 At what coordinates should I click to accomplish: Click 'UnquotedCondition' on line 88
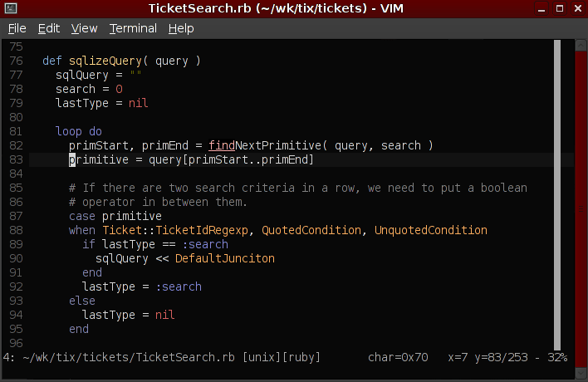click(x=431, y=230)
